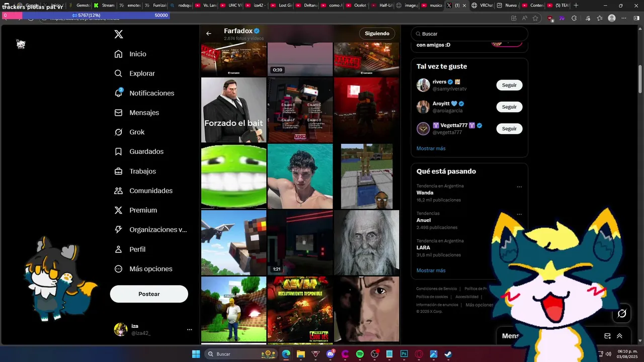Go back with the arrow beside Farfadox
Screen dimensions: 644x362
click(209, 34)
